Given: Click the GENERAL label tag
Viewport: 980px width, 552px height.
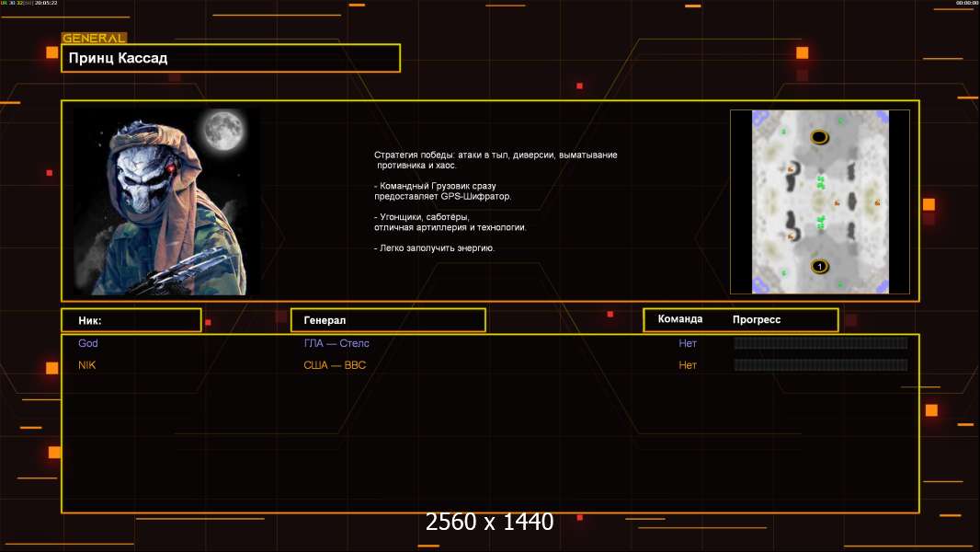Looking at the screenshot, I should pos(94,39).
